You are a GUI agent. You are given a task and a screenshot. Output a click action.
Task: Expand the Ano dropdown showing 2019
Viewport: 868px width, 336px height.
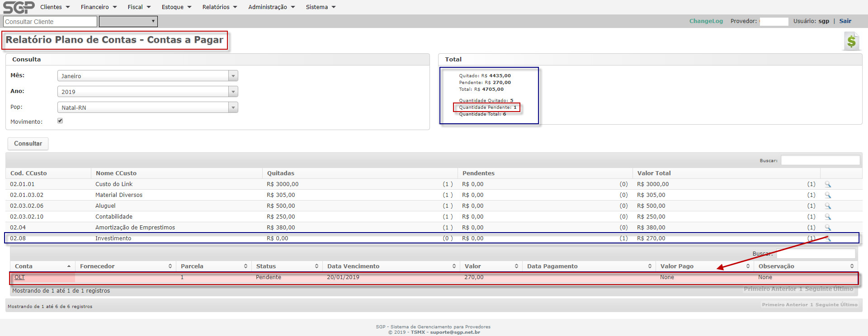point(147,92)
